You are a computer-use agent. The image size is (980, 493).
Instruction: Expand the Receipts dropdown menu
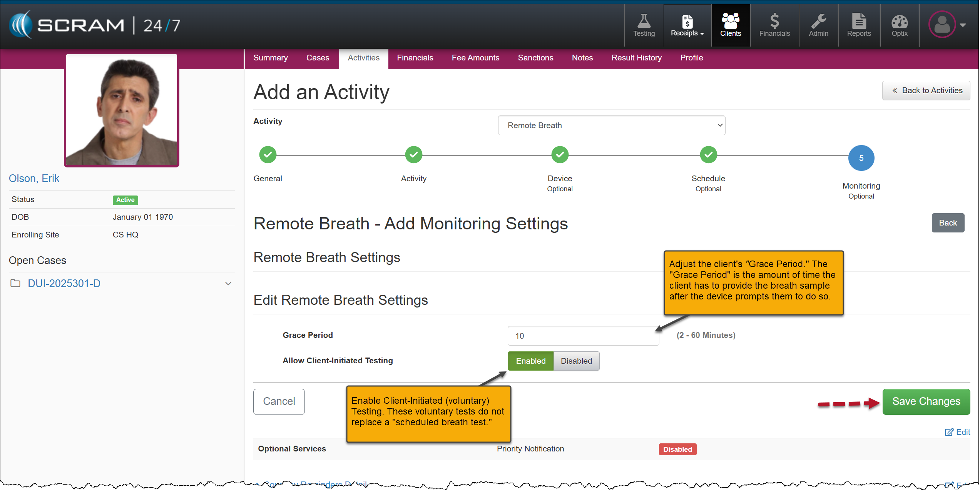pos(687,33)
